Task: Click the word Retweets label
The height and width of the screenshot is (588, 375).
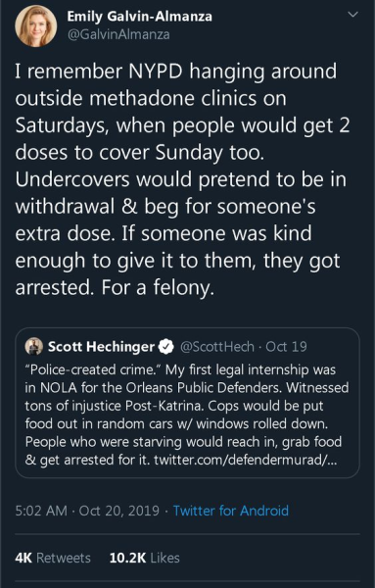Action: pyautogui.click(x=64, y=558)
